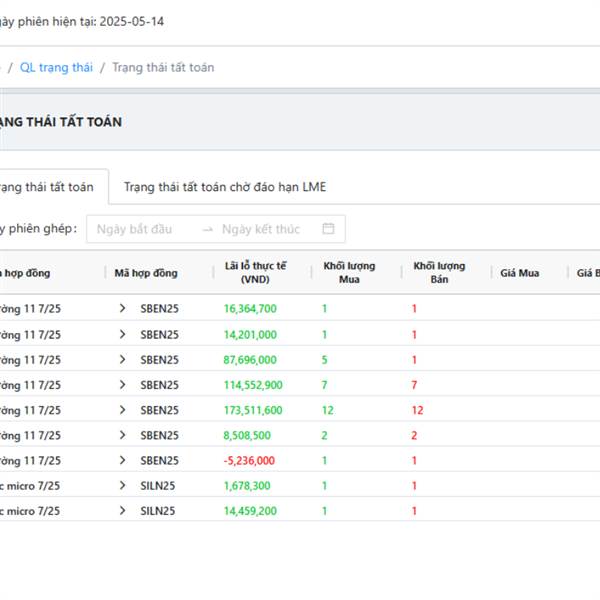The height and width of the screenshot is (600, 600).
Task: Expand row with profit 173,511,600
Action: tap(122, 410)
